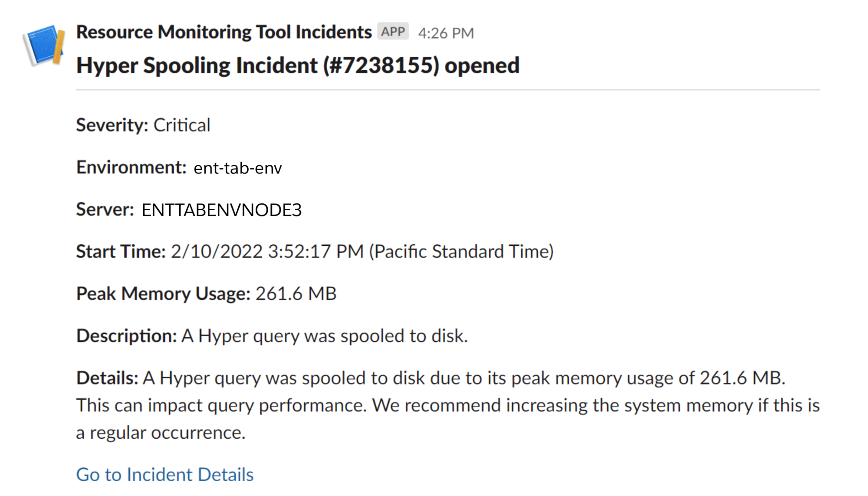
Task: Click the Resource Monitoring Tool app avatar icon
Action: pyautogui.click(x=44, y=45)
